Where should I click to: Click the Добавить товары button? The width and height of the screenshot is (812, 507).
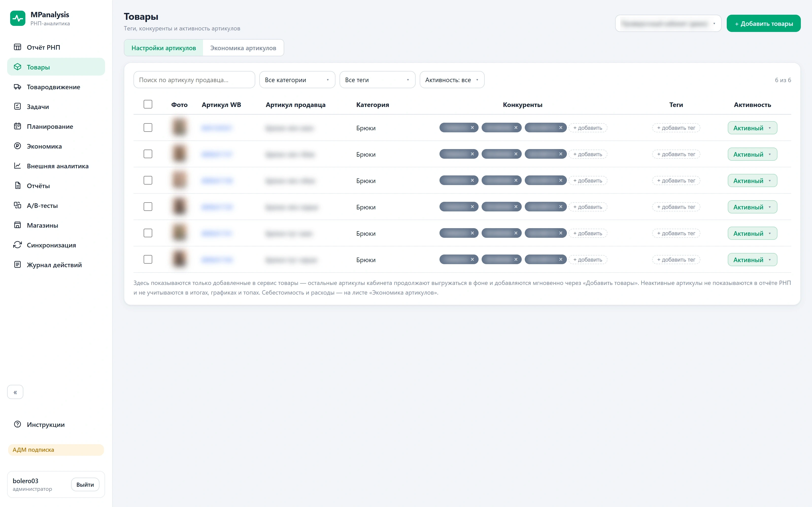pyautogui.click(x=764, y=24)
